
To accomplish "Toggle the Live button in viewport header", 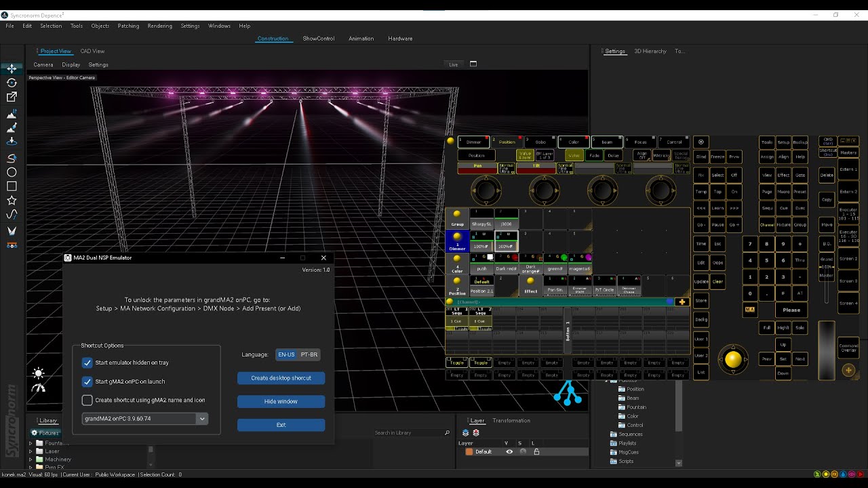I will [454, 64].
